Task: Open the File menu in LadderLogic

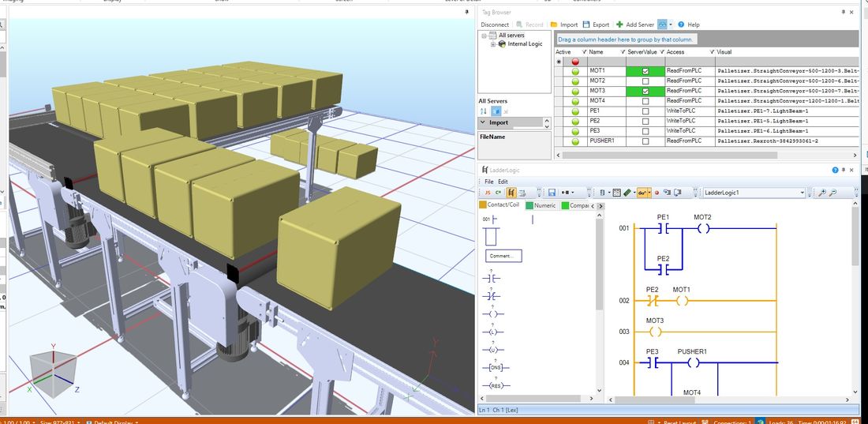Action: pos(488,182)
